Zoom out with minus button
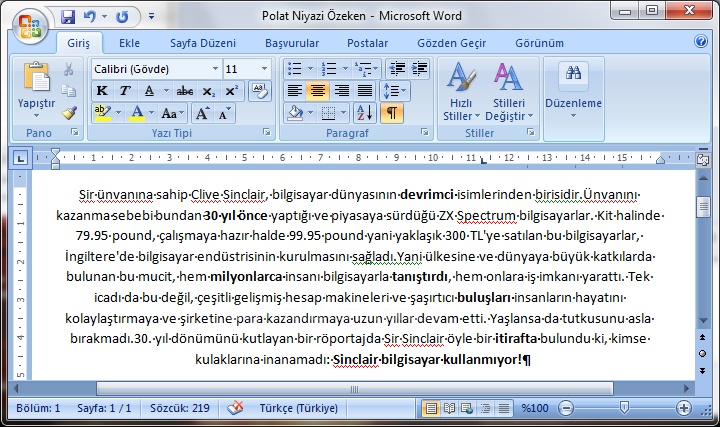The image size is (720, 427). click(x=566, y=408)
